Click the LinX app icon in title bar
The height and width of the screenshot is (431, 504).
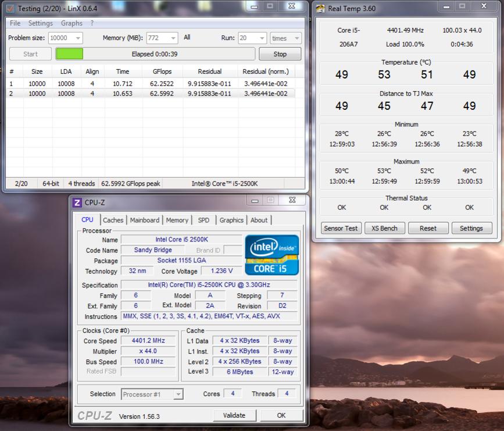pos(10,9)
